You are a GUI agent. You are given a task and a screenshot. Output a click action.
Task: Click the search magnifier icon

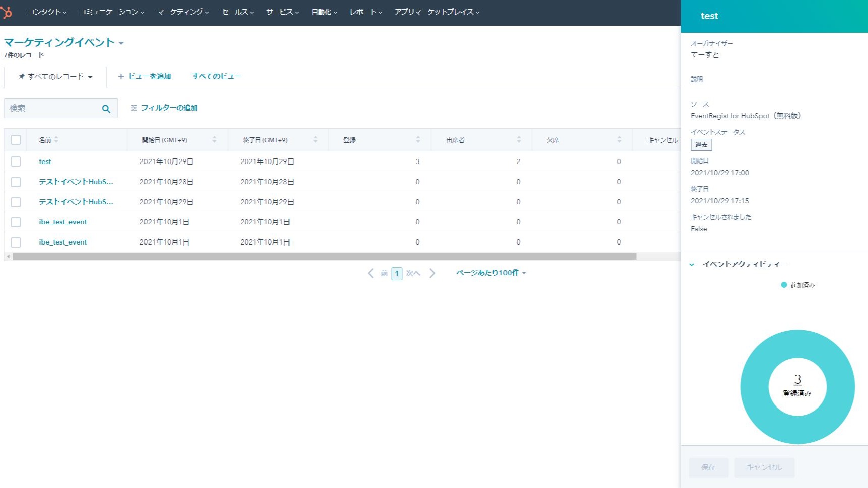pos(106,109)
